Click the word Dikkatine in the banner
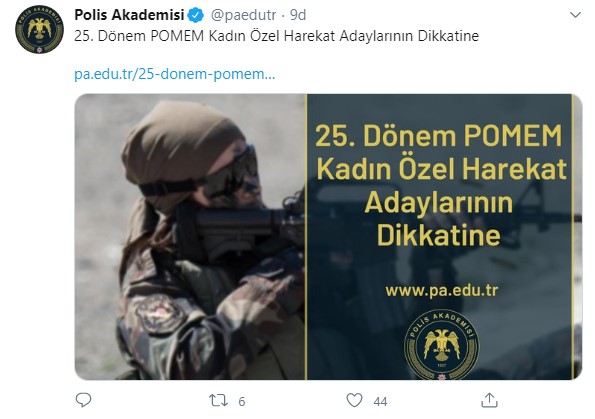 (x=439, y=235)
